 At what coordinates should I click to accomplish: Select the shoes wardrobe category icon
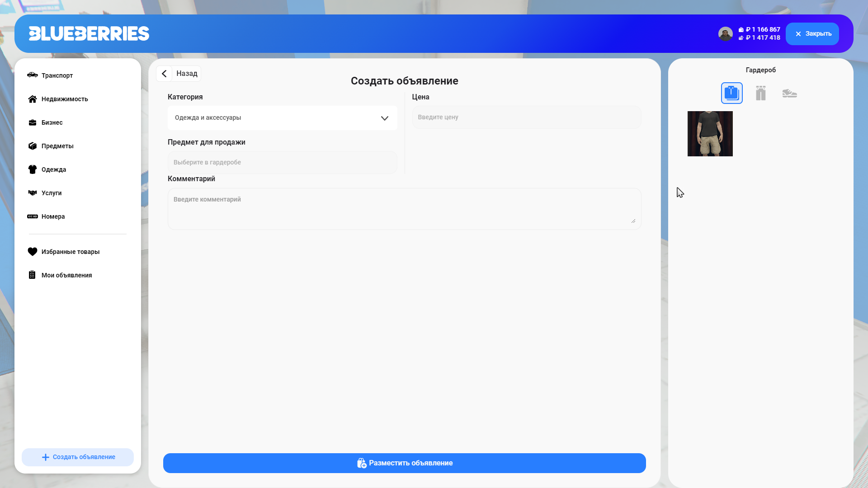pos(789,93)
